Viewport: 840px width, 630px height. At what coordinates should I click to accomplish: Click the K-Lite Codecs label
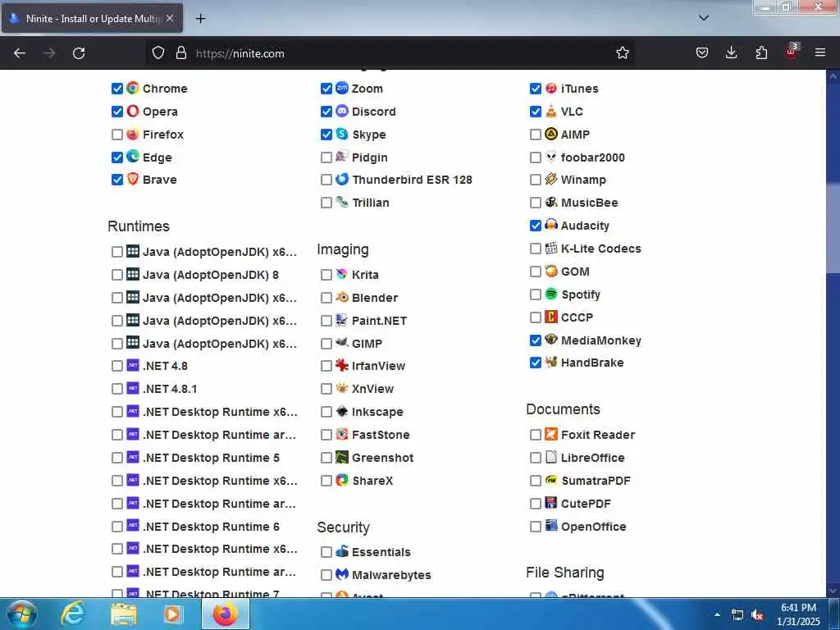[x=600, y=249]
